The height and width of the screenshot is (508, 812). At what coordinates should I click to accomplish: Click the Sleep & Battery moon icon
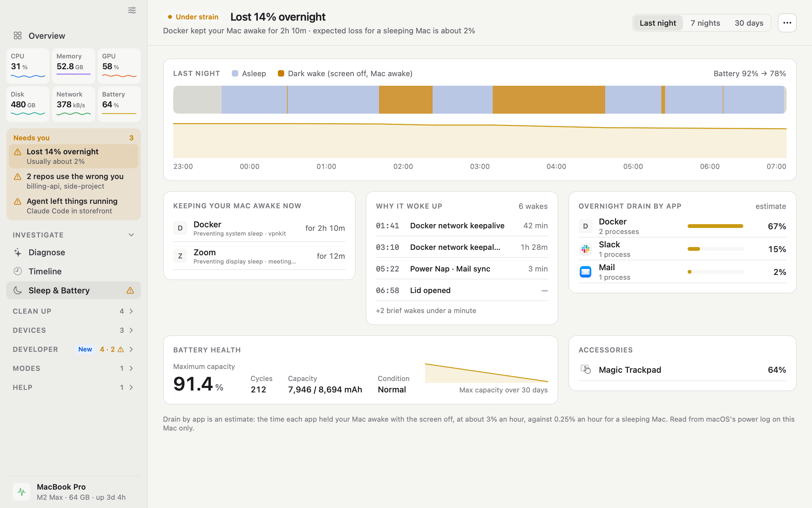[17, 290]
